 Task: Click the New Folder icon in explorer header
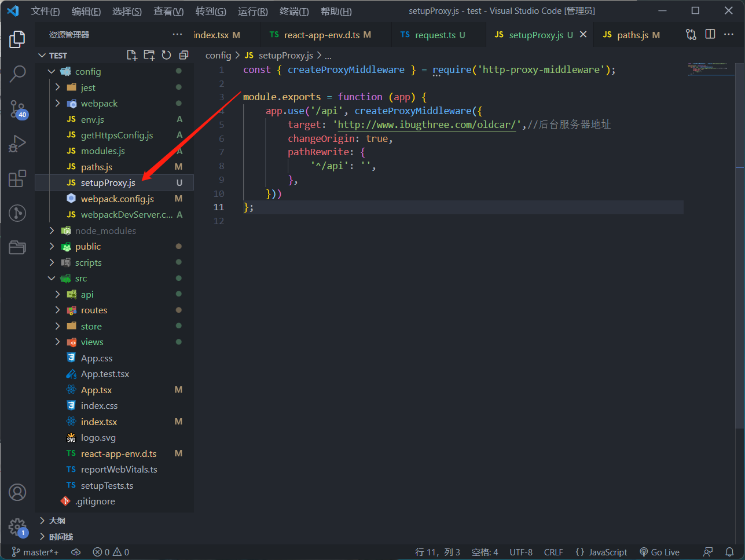point(149,55)
